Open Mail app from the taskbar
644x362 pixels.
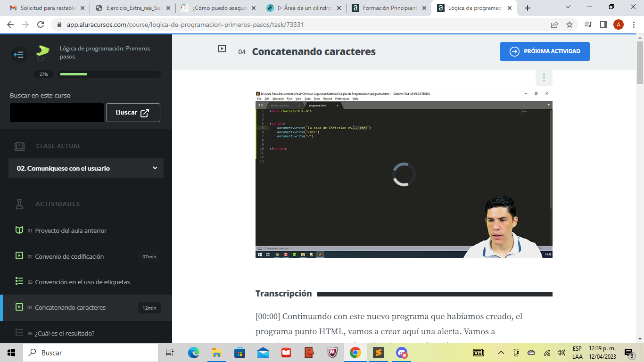click(x=263, y=353)
